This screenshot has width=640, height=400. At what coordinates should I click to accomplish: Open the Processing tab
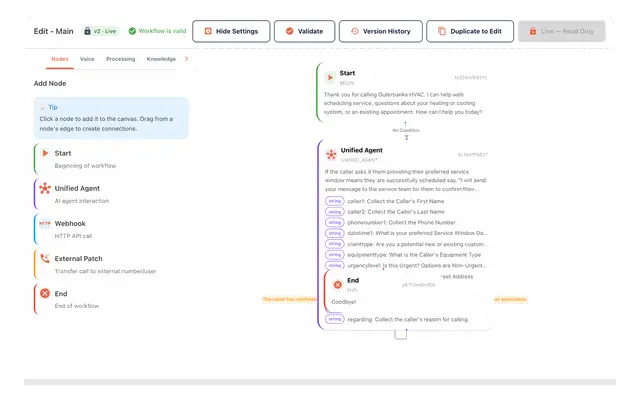pos(120,59)
